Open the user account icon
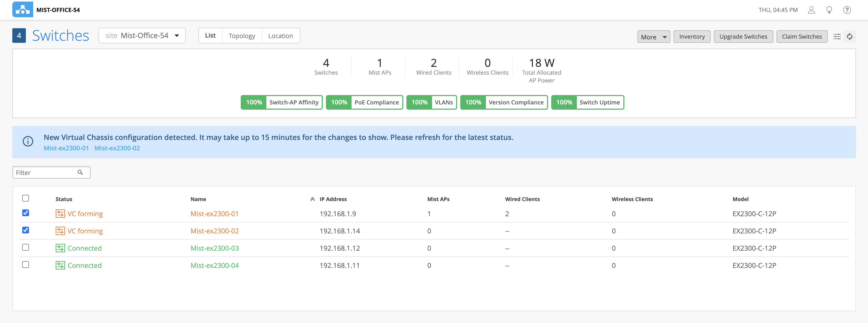Screen dimensions: 868x323 (x=811, y=10)
